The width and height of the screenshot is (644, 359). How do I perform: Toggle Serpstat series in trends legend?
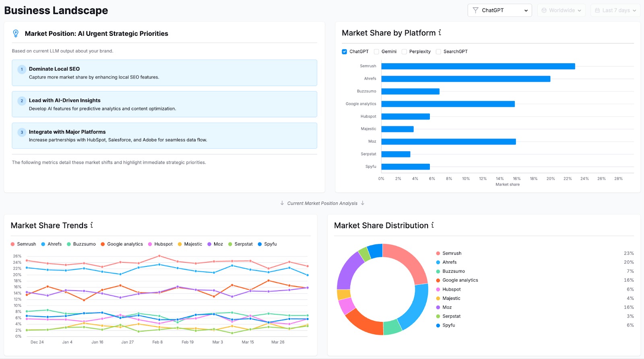tap(241, 244)
